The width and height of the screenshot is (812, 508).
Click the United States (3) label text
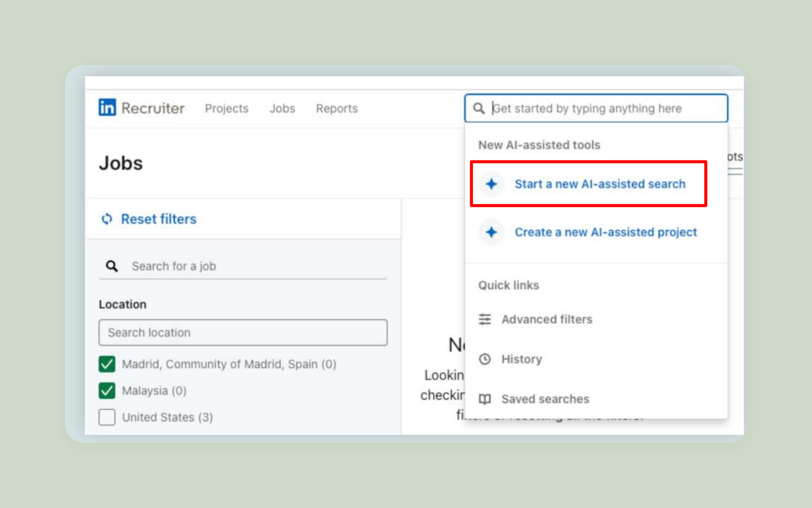click(x=167, y=417)
